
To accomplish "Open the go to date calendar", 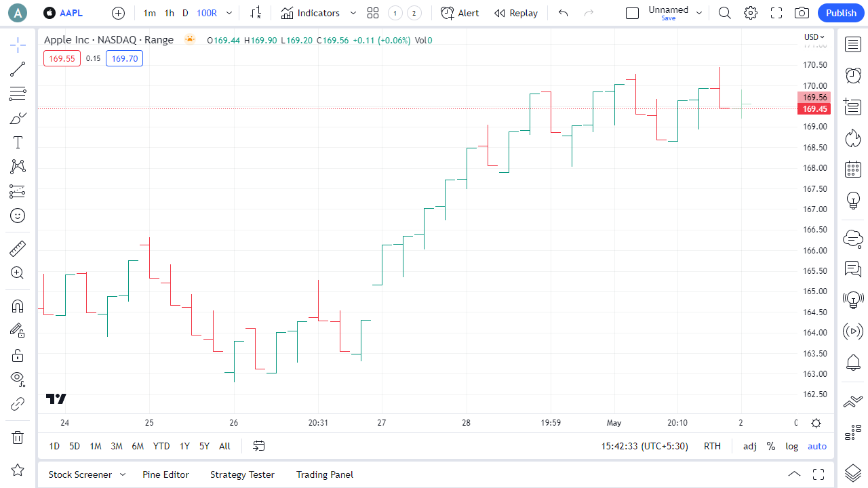I will pyautogui.click(x=259, y=446).
